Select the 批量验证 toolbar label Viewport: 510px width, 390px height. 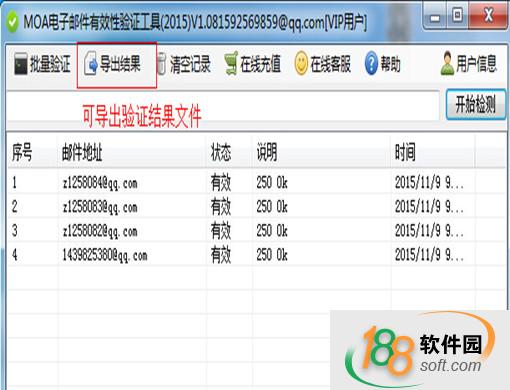coord(50,64)
